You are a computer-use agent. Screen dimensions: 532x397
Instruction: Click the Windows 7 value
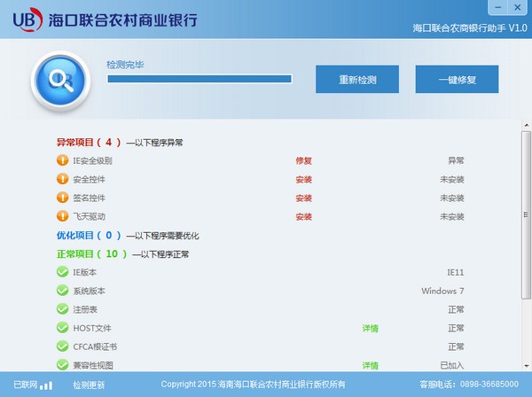(x=442, y=291)
